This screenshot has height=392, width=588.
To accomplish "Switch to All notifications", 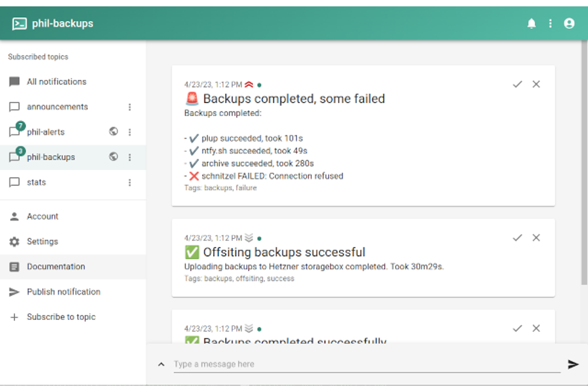I will pyautogui.click(x=56, y=81).
